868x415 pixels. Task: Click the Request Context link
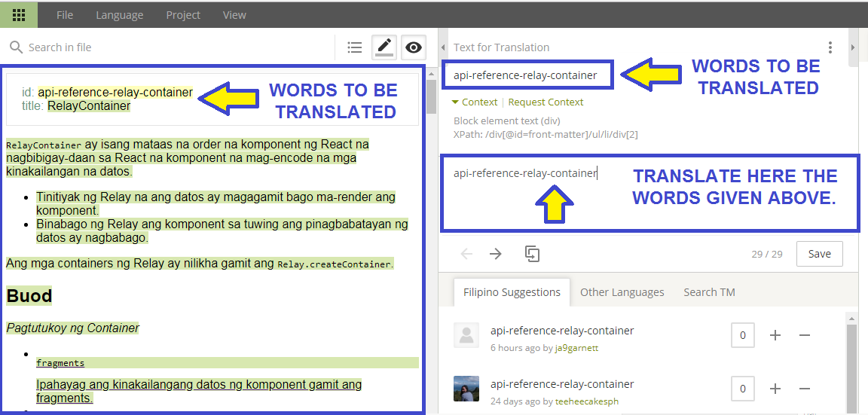tap(546, 102)
